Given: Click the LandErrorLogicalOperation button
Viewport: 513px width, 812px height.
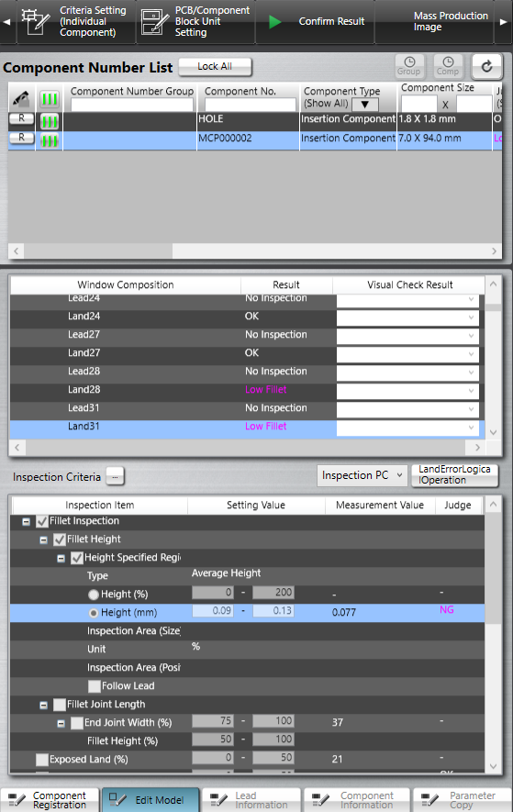Looking at the screenshot, I should 454,475.
